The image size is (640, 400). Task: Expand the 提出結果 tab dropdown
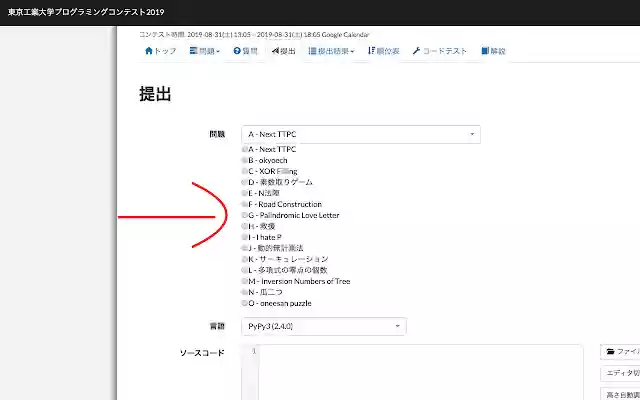point(331,51)
